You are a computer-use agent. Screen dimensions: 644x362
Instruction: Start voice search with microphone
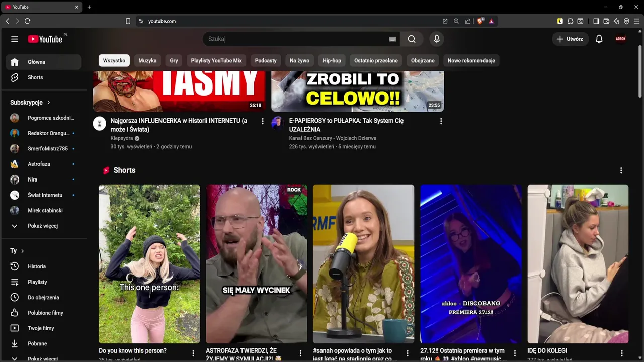coord(437,39)
